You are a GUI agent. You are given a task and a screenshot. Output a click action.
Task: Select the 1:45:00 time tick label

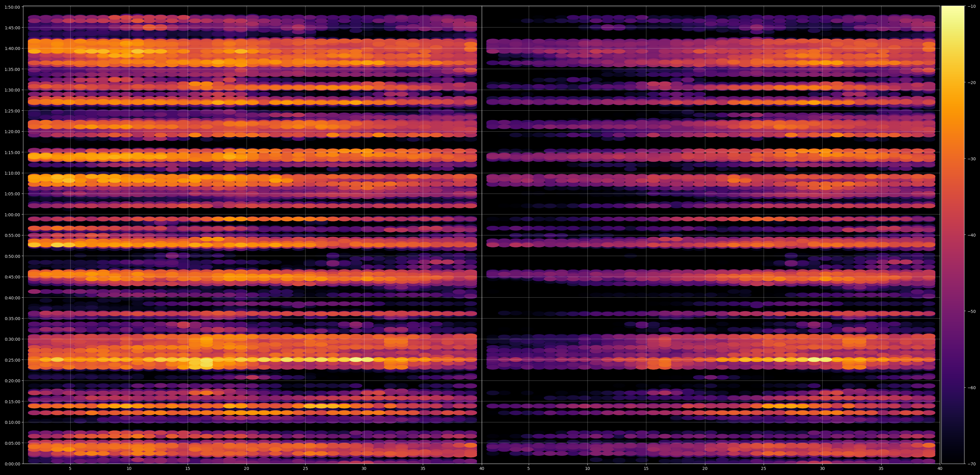(x=13, y=28)
